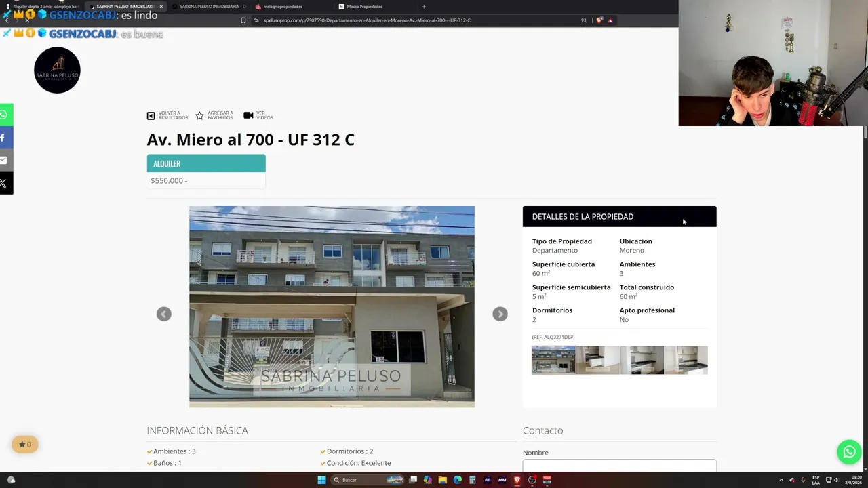
Task: Click the 'Total construido' label
Action: (647, 287)
